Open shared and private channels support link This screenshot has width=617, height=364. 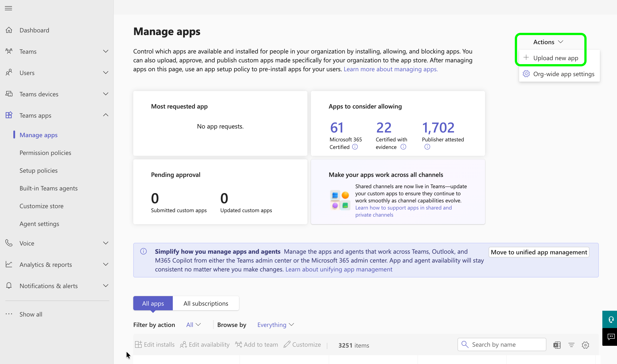[x=404, y=211]
